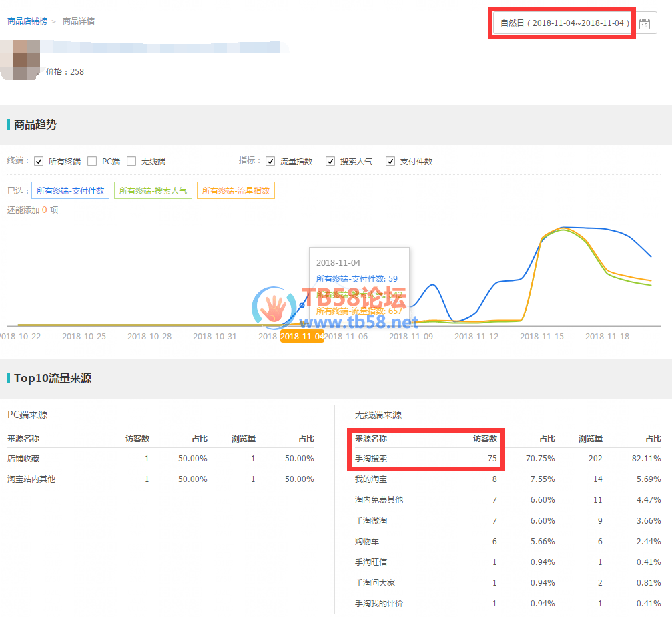Click the highlighted 2018-11-04 axis marker
Viewport: 672px width, 617px height.
[x=302, y=336]
